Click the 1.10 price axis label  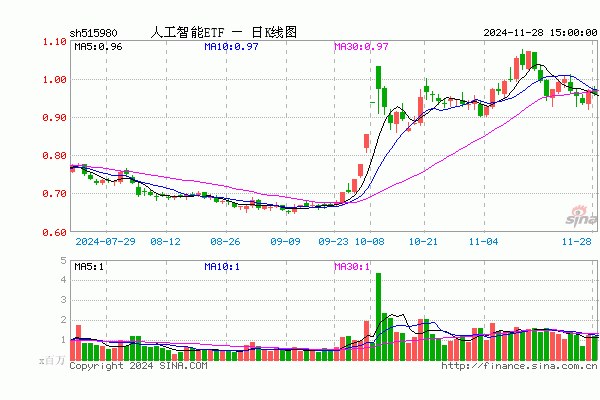pos(54,42)
